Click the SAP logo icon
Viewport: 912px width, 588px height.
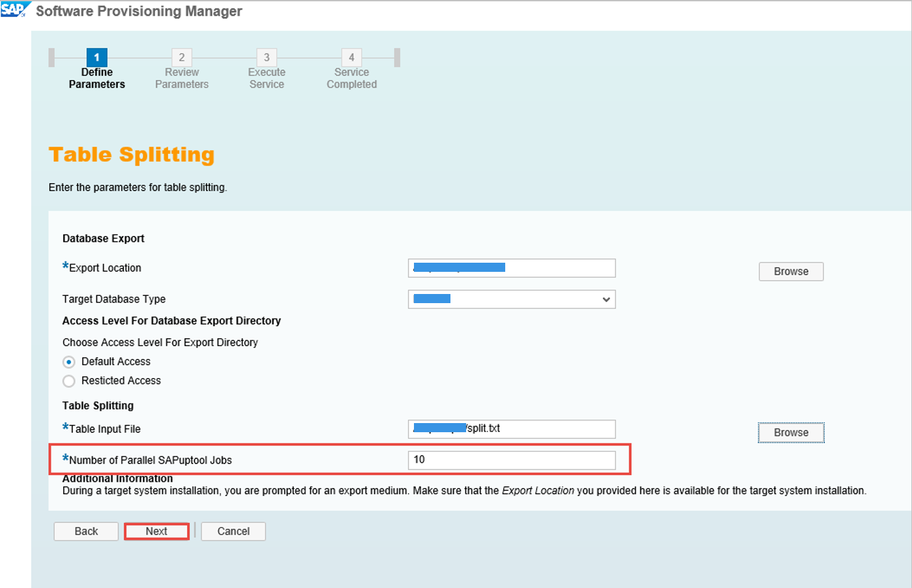14,10
